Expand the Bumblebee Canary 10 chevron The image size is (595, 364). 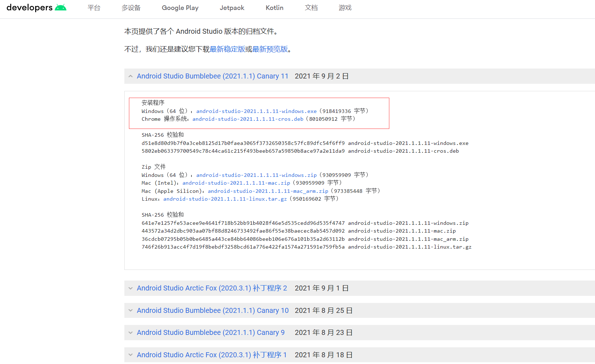pyautogui.click(x=131, y=311)
